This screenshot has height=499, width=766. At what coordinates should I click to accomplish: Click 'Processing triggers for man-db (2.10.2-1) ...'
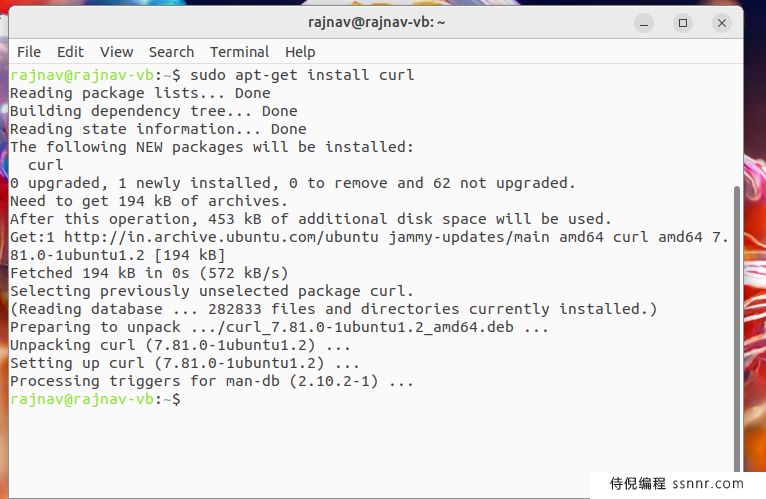[212, 381]
